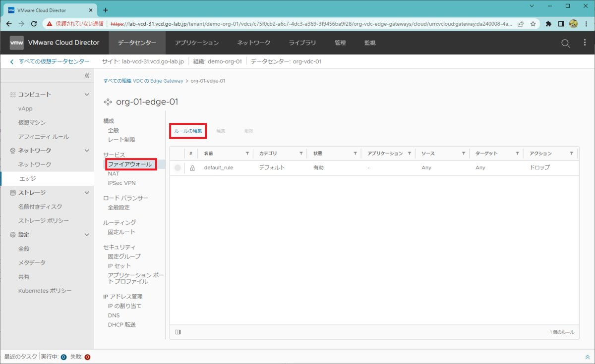Toggle the browser side panel icon

(x=561, y=23)
